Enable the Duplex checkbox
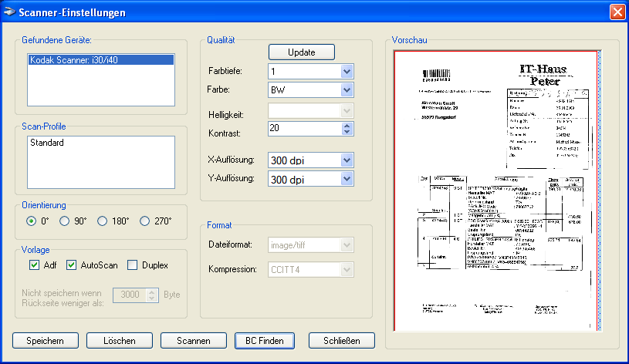This screenshot has width=629, height=364. tap(133, 265)
